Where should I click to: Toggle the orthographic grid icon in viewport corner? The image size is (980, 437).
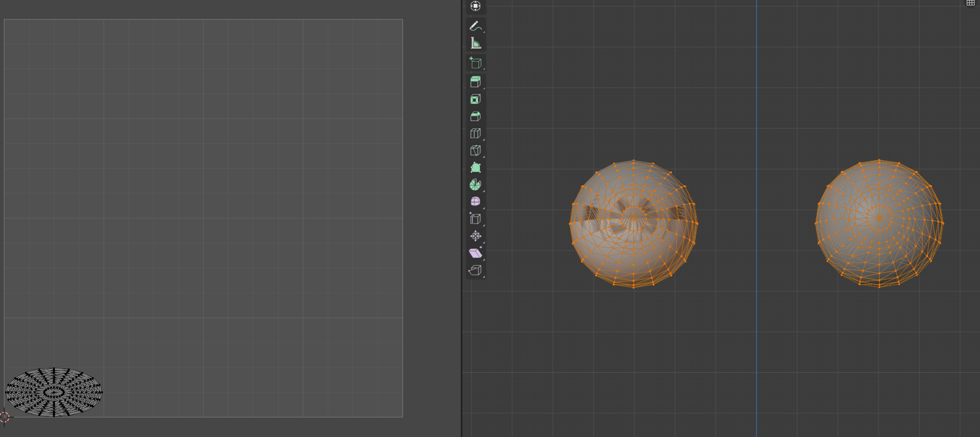coord(970,3)
